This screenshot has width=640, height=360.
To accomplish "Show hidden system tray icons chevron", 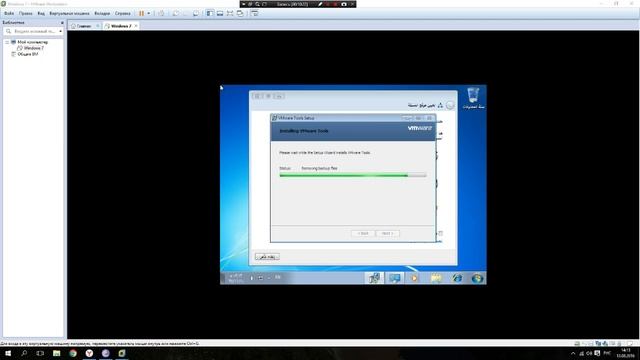I will pyautogui.click(x=573, y=353).
